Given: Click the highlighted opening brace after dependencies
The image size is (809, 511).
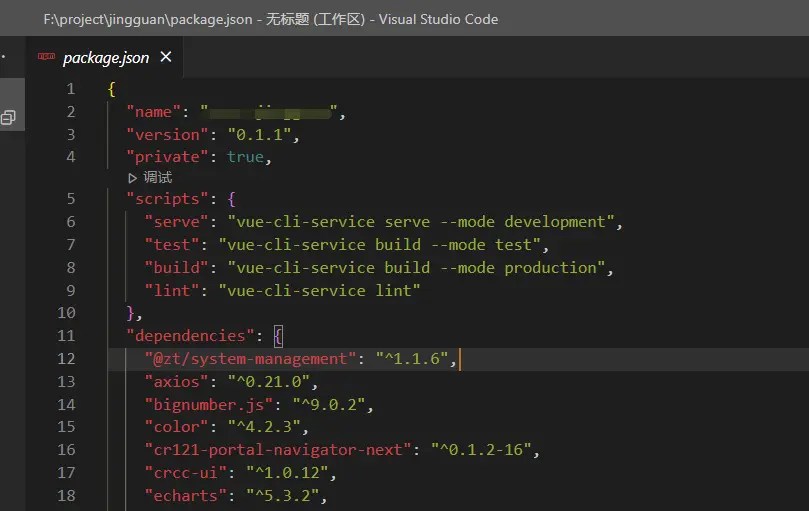Looking at the screenshot, I should (x=278, y=337).
